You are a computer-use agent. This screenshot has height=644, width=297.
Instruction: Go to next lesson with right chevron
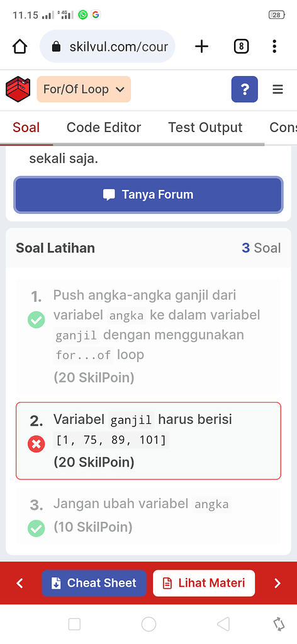[277, 583]
